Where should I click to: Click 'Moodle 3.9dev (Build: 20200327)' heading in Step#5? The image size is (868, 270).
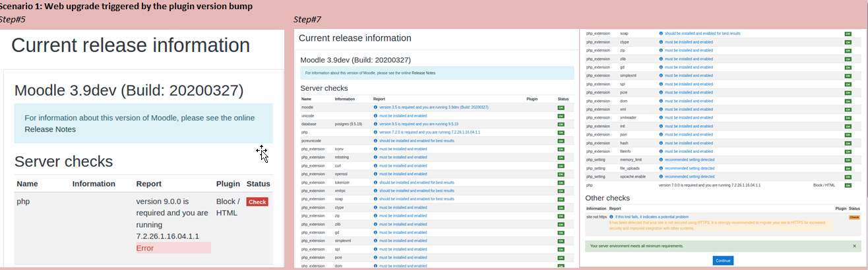pos(129,90)
